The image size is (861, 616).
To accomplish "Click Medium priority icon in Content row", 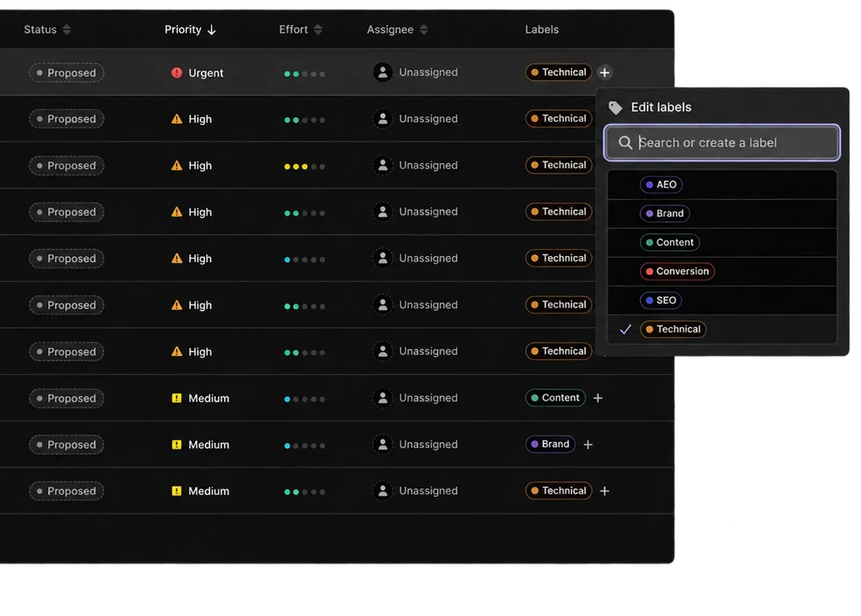I will point(176,398).
